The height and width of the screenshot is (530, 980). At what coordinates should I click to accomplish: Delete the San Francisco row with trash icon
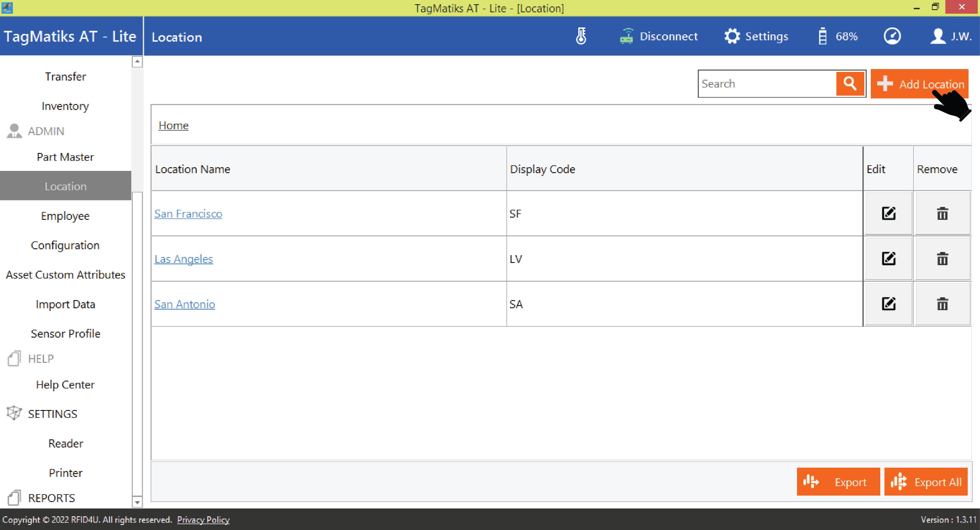click(942, 214)
